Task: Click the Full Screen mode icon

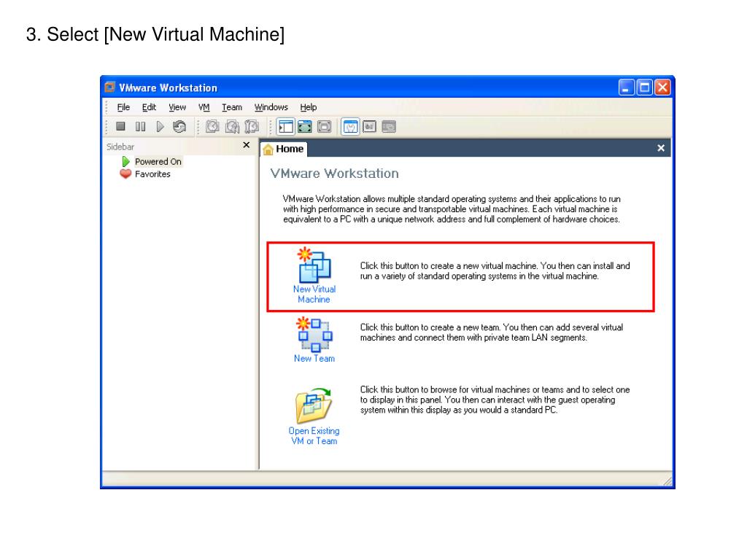Action: coord(325,127)
